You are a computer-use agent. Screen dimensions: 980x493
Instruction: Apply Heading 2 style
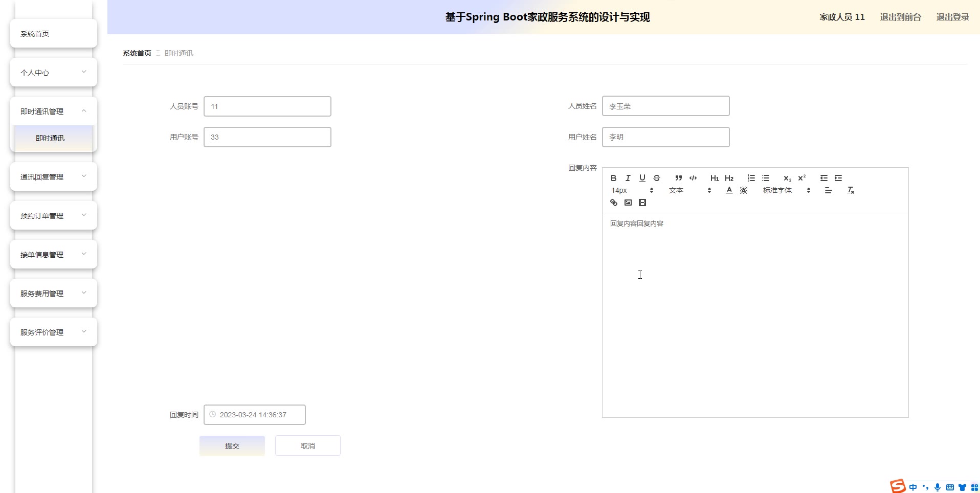tap(729, 178)
